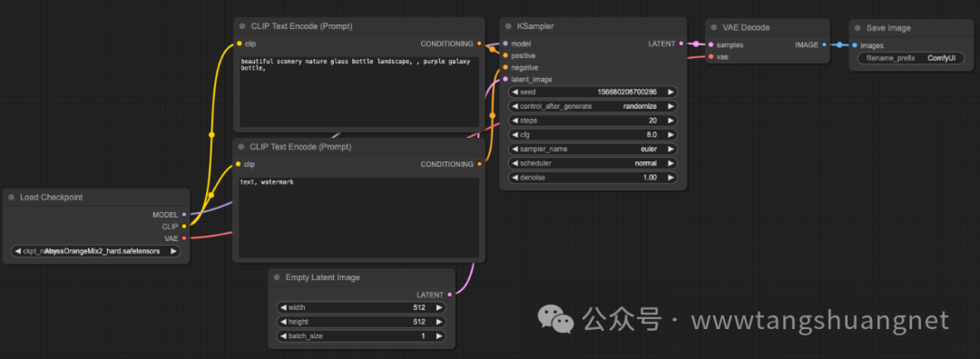The image size is (980, 359).
Task: Decrease height using its left arrow
Action: point(283,322)
